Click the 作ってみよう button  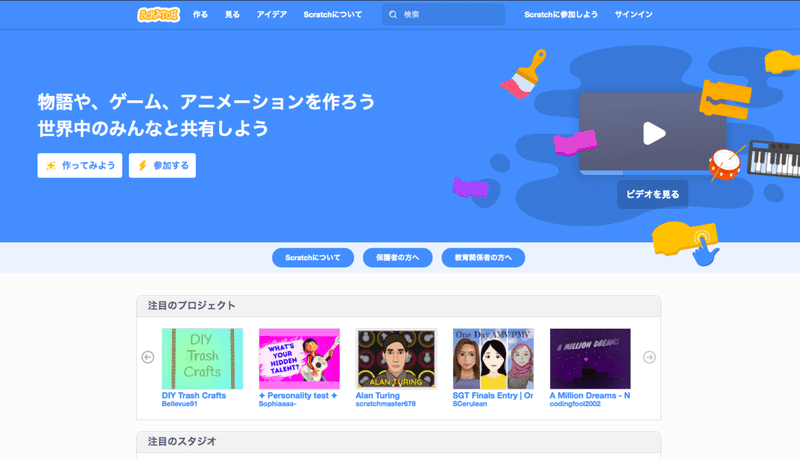pyautogui.click(x=80, y=165)
